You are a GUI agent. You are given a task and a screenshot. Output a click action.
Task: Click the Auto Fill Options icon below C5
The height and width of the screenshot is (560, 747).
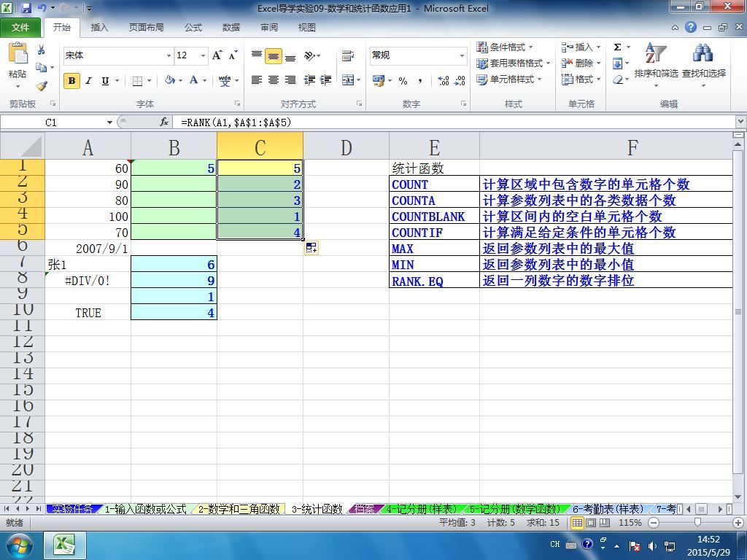[x=311, y=248]
